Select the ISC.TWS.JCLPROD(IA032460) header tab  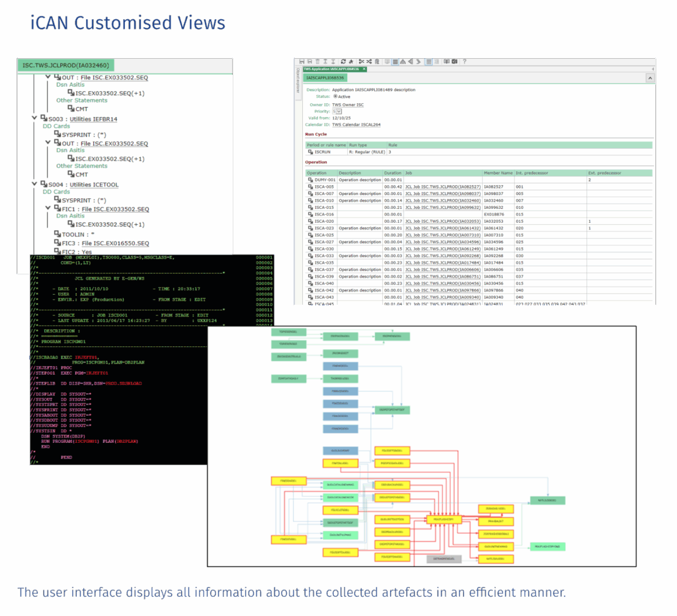tap(67, 65)
